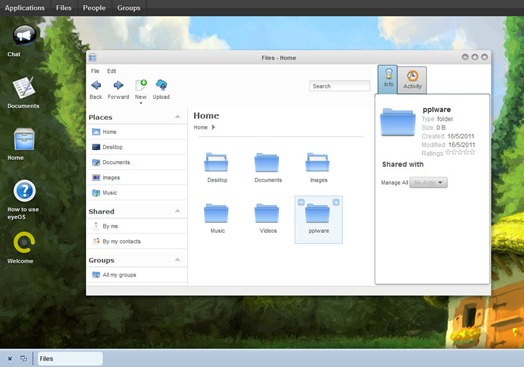Click the Upload cloud icon
This screenshot has width=524, height=367.
161,85
